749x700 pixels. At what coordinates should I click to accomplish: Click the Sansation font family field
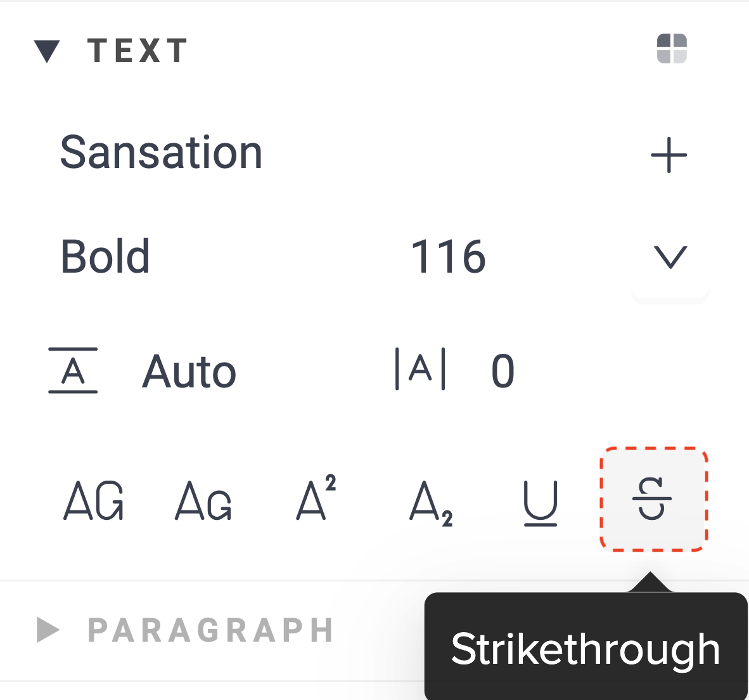pyautogui.click(x=162, y=153)
